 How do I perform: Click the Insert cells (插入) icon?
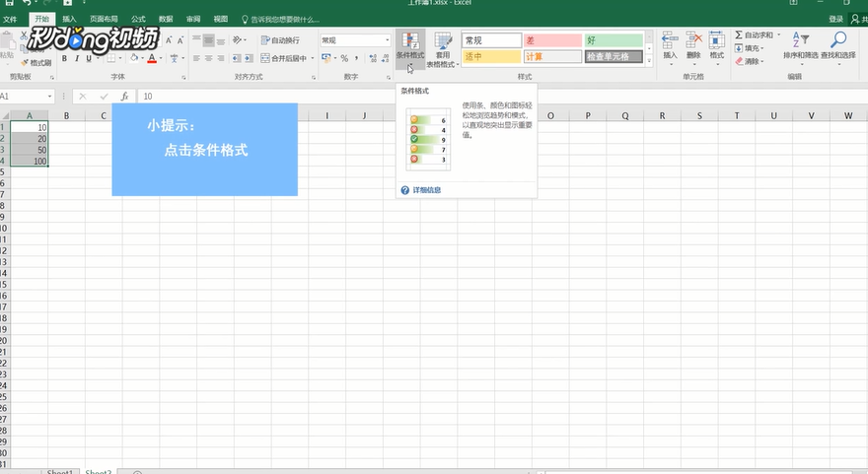(670, 40)
